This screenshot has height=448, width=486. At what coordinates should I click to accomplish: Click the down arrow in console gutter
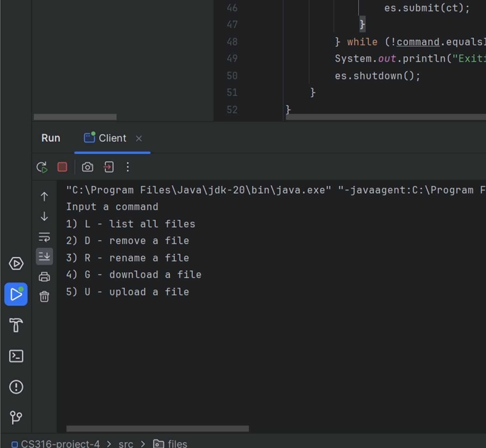(44, 216)
